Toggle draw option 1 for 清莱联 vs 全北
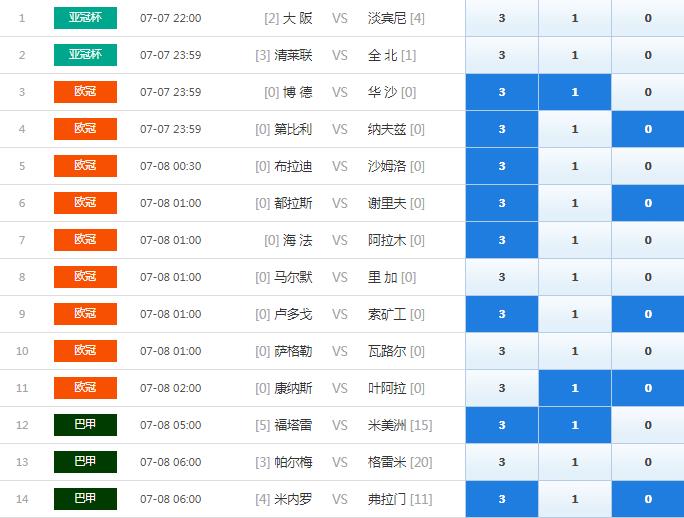 coord(575,55)
